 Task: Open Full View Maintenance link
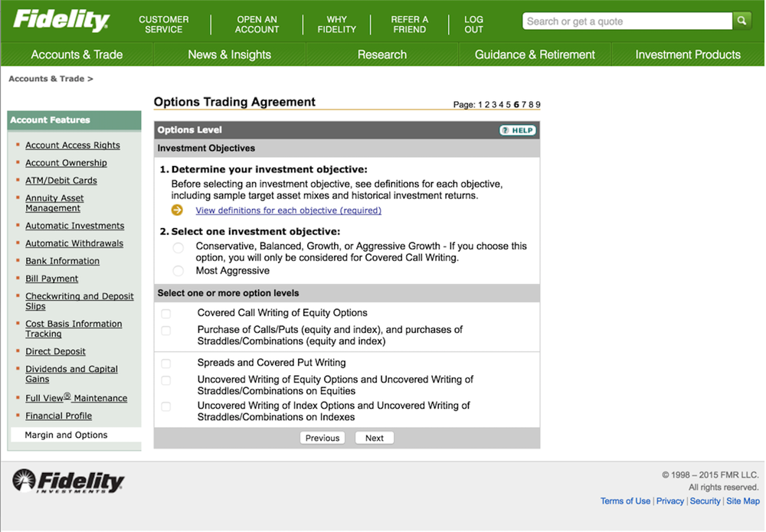click(76, 397)
